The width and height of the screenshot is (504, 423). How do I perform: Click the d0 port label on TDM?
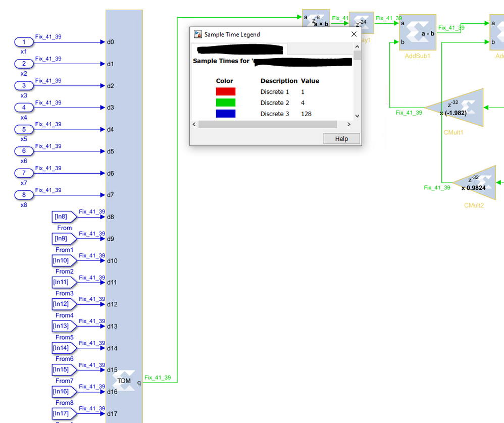click(111, 42)
